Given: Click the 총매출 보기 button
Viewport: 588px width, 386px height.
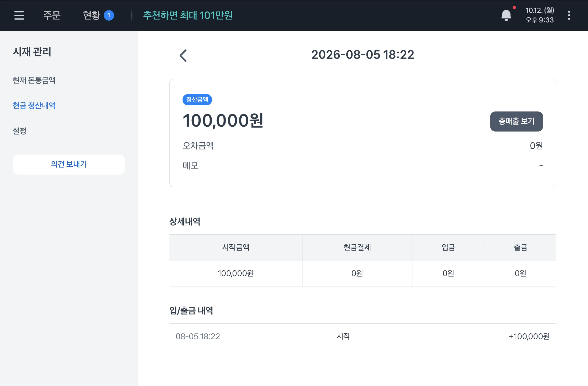Looking at the screenshot, I should (x=516, y=121).
